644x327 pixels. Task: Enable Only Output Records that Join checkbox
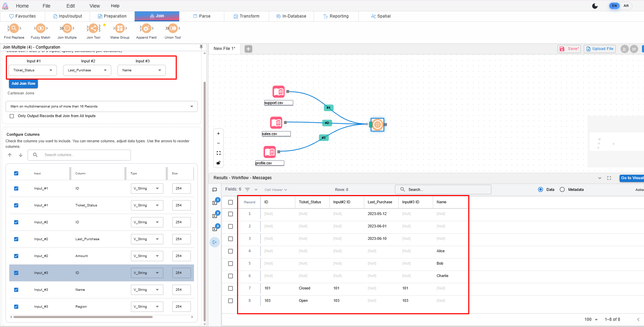[x=12, y=116]
